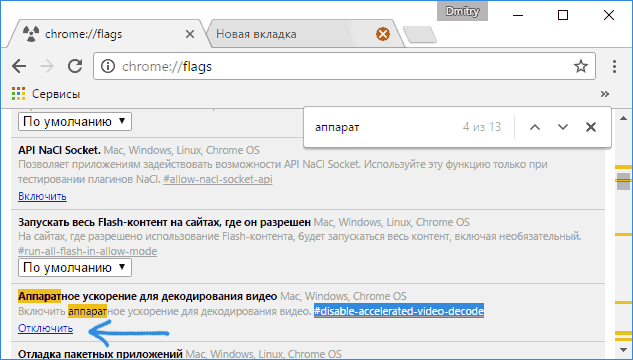Click the Аппаратное ускорение для декодирования видео heading
This screenshot has width=633, height=360.
click(147, 296)
